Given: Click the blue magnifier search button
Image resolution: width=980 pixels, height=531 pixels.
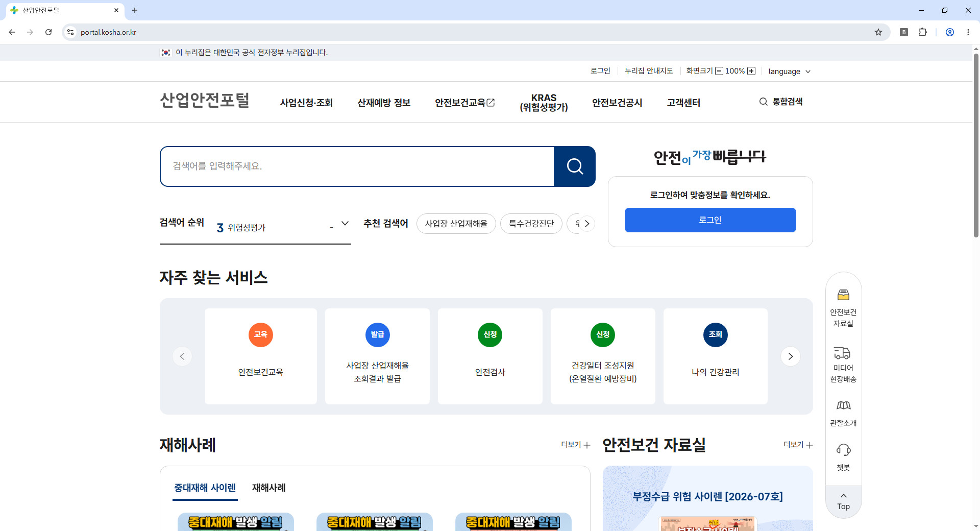Looking at the screenshot, I should pos(574,166).
